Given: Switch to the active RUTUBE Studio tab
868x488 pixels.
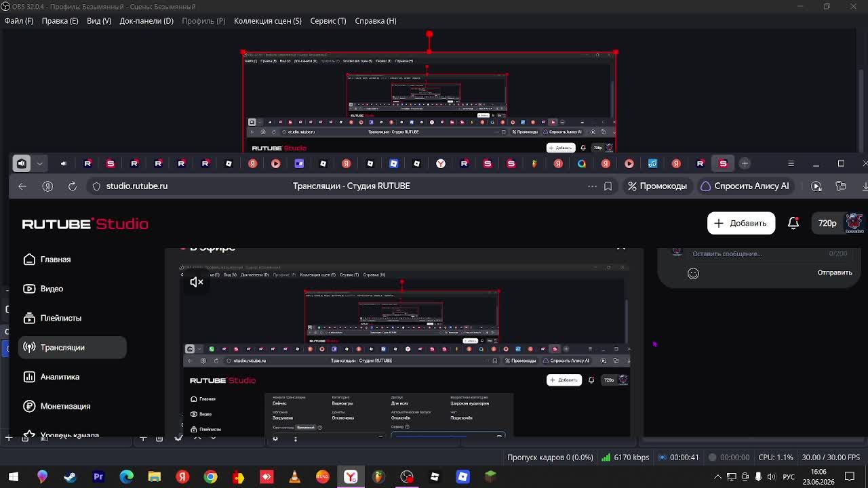Looking at the screenshot, I should pyautogui.click(x=723, y=163).
